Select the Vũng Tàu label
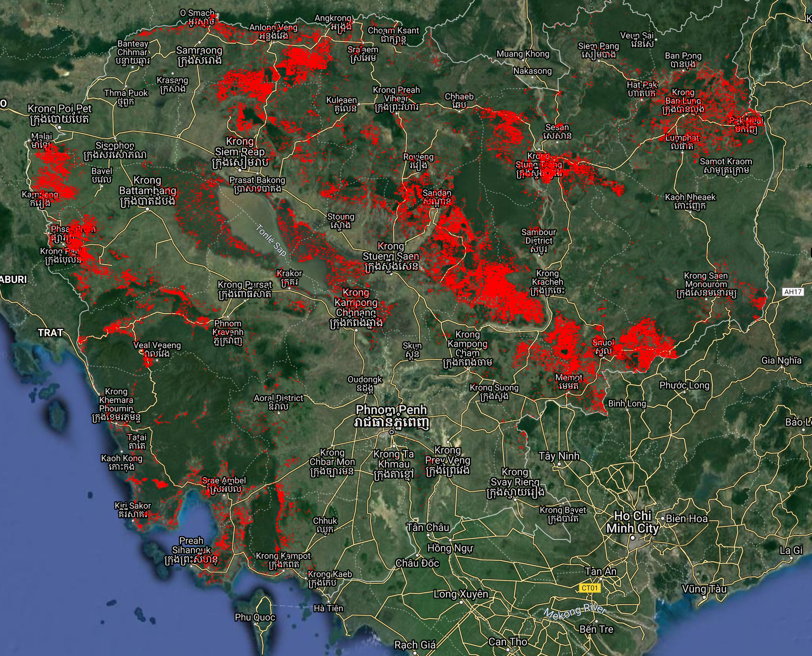Screen dimensions: 812x656 (x=704, y=589)
